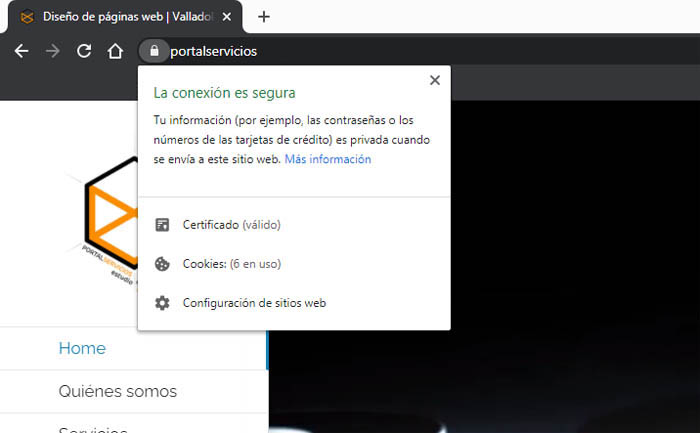Reload the current page
The width and height of the screenshot is (700, 433).
pos(84,51)
